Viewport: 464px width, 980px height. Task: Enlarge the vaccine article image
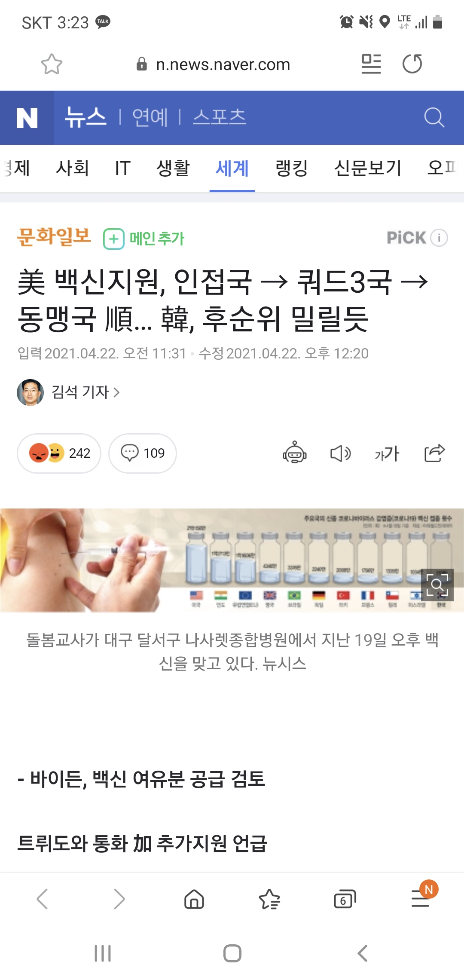tap(437, 585)
